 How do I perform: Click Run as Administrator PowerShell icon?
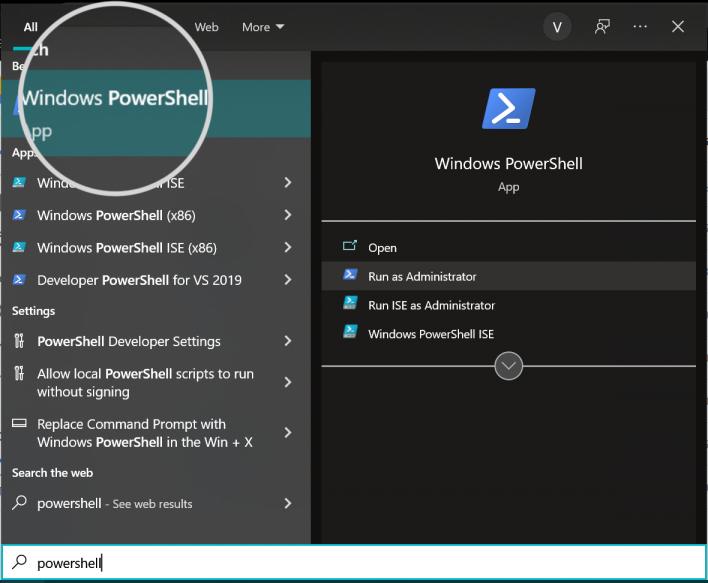(x=350, y=274)
